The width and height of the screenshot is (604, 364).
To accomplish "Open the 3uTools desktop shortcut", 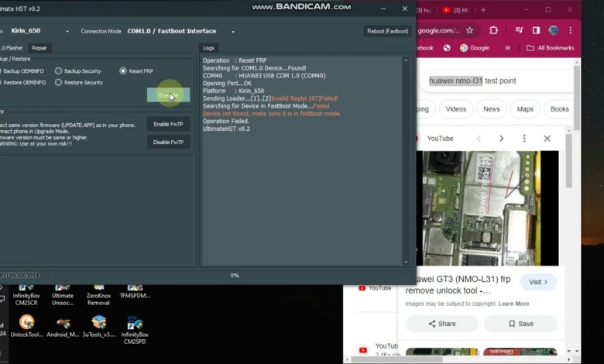I will click(x=98, y=326).
